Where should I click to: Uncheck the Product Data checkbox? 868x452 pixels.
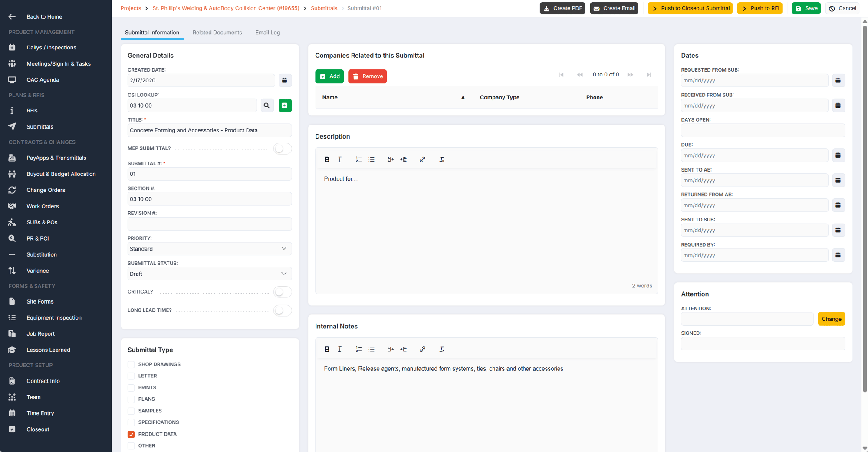click(x=131, y=434)
